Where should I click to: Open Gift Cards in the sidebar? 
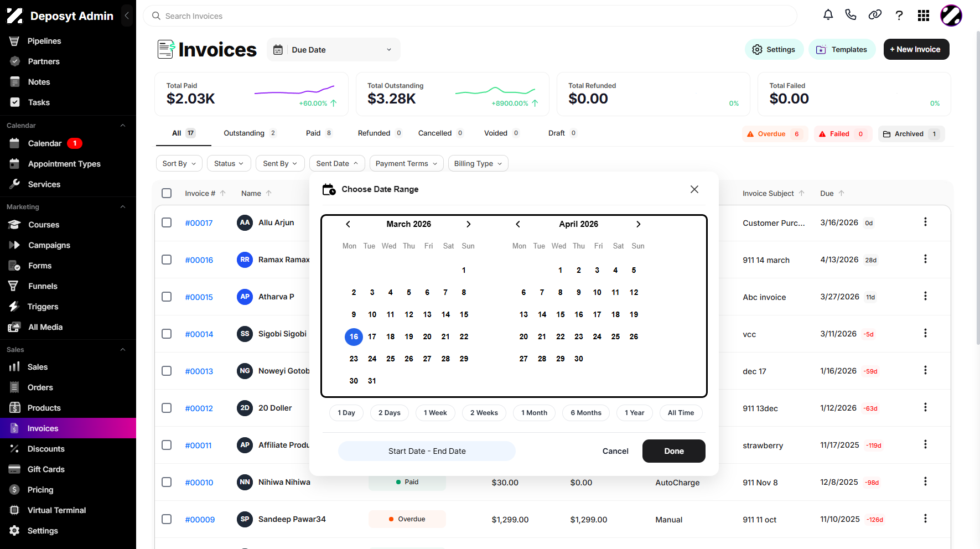point(46,469)
